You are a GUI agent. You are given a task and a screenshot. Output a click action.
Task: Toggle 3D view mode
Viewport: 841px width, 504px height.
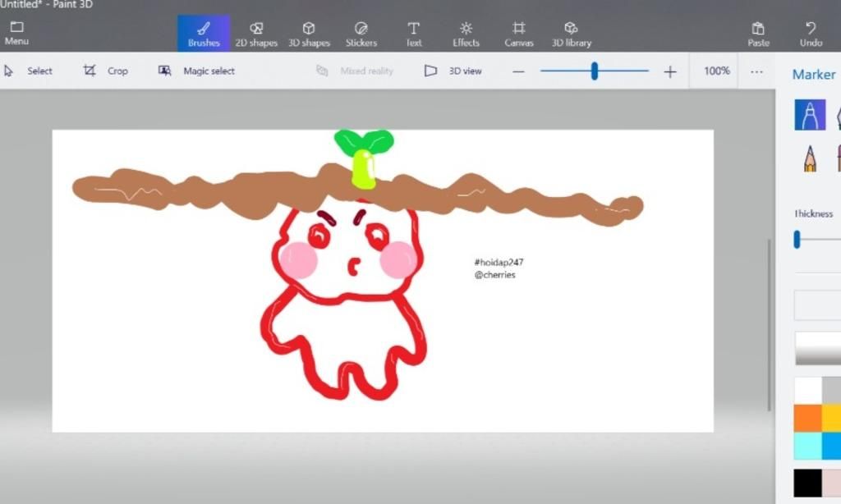click(x=453, y=71)
